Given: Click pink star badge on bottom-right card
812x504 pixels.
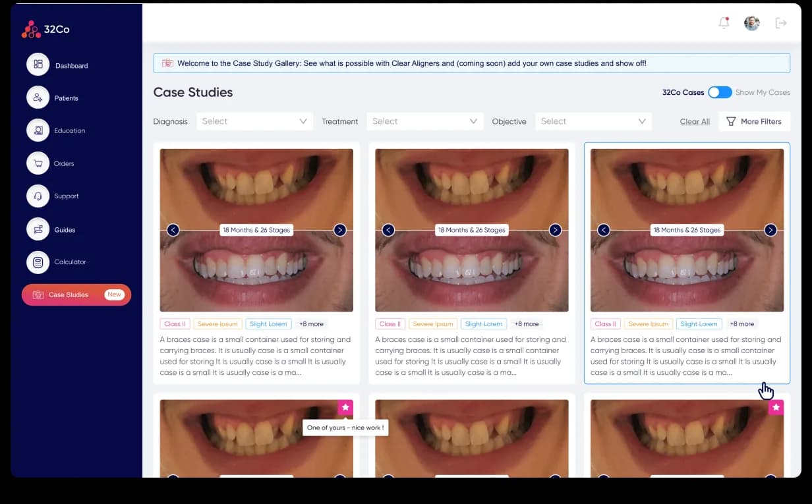Looking at the screenshot, I should tap(776, 408).
